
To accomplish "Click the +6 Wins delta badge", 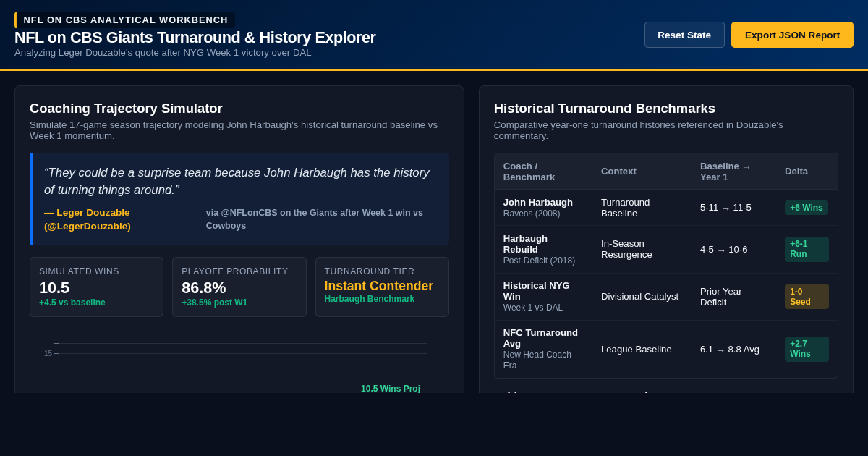I will point(807,208).
